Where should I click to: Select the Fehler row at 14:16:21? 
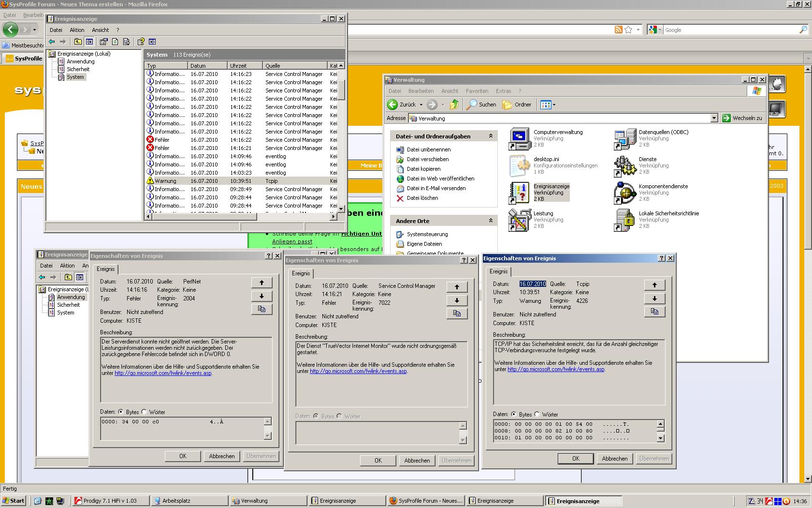(241, 148)
